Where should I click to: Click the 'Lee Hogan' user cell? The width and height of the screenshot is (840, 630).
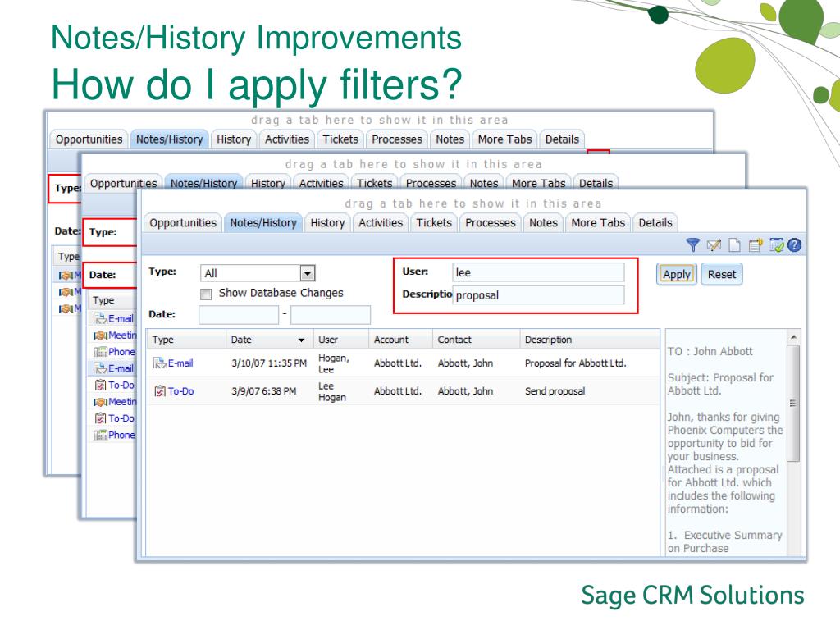point(332,391)
